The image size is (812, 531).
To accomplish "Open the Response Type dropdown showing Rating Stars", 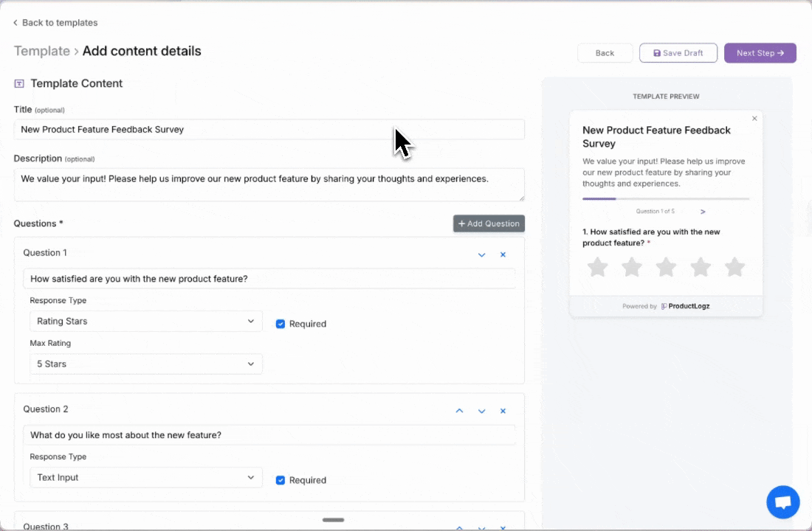I will tap(145, 321).
